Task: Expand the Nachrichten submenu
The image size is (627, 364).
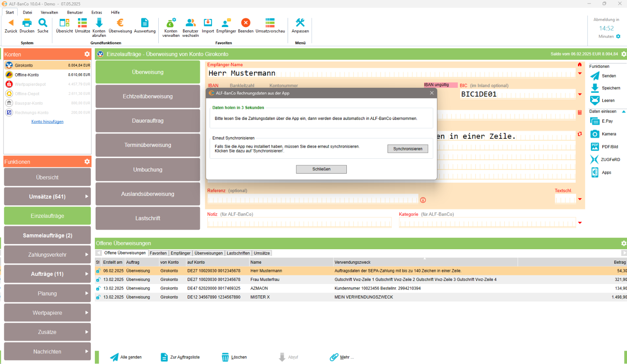Action: tap(87, 351)
